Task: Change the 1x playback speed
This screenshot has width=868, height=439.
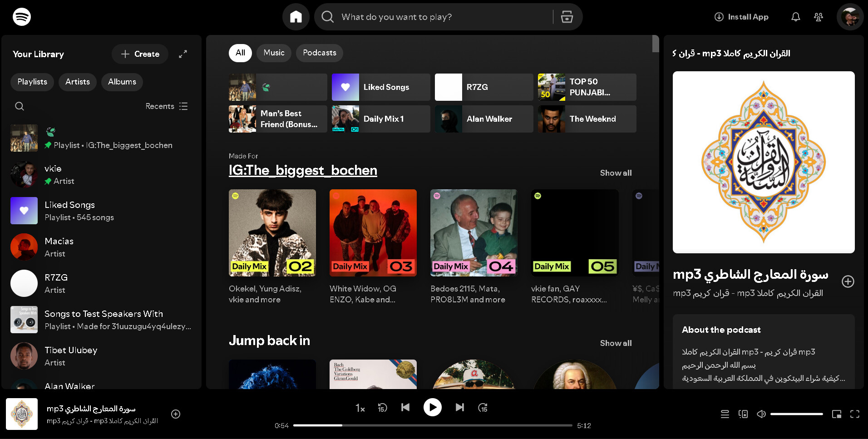Action: click(x=360, y=408)
